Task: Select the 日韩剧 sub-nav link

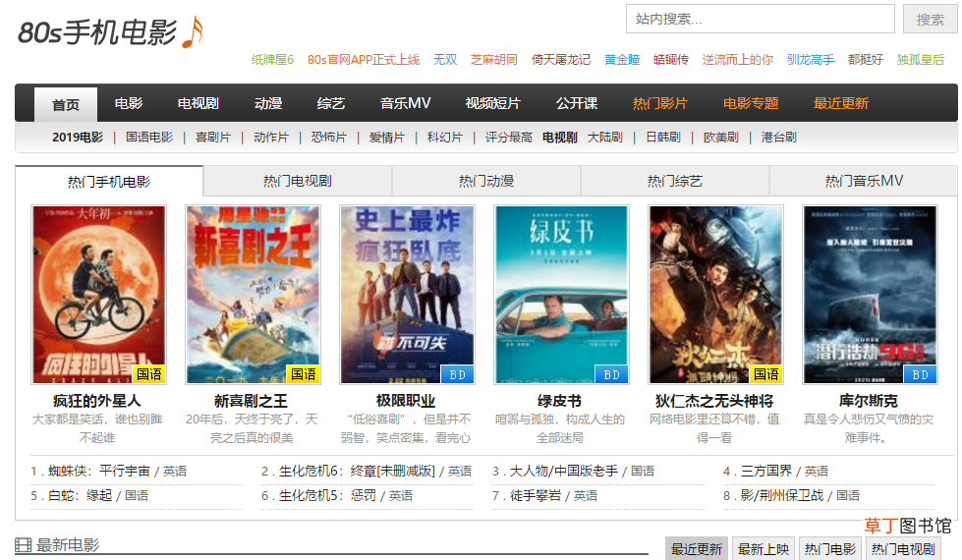Action: [663, 138]
